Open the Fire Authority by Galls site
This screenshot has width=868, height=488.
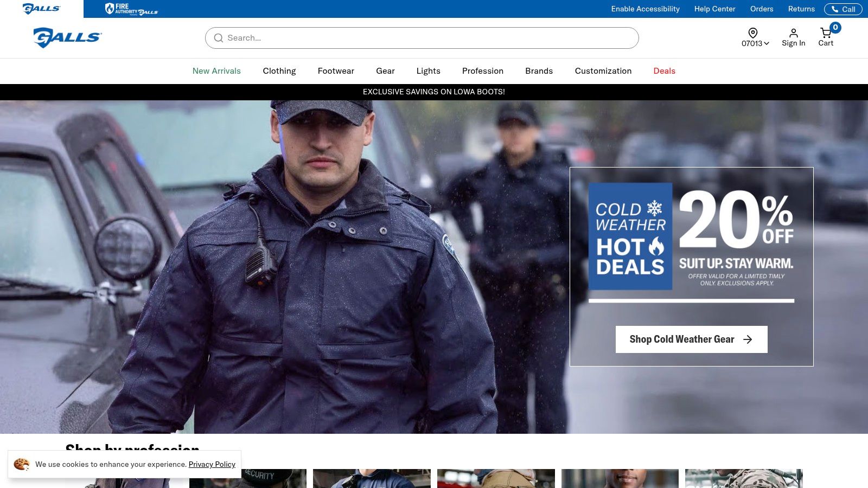pyautogui.click(x=131, y=9)
